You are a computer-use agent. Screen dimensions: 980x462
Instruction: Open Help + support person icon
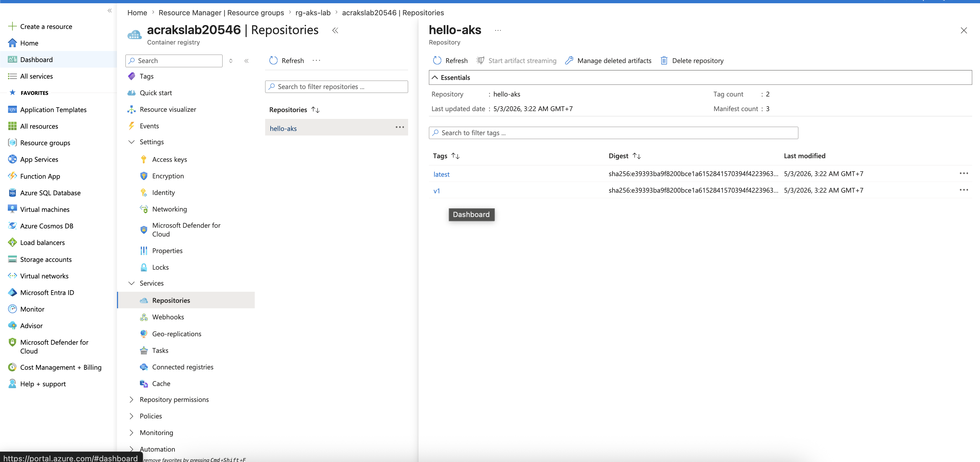pyautogui.click(x=12, y=384)
